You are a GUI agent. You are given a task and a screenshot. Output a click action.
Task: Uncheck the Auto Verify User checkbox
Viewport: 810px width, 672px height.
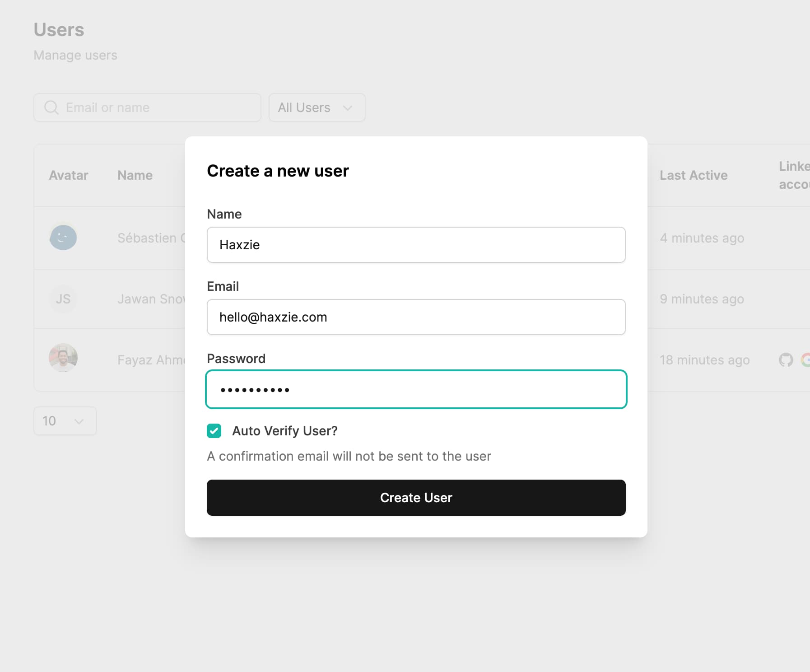click(x=214, y=431)
